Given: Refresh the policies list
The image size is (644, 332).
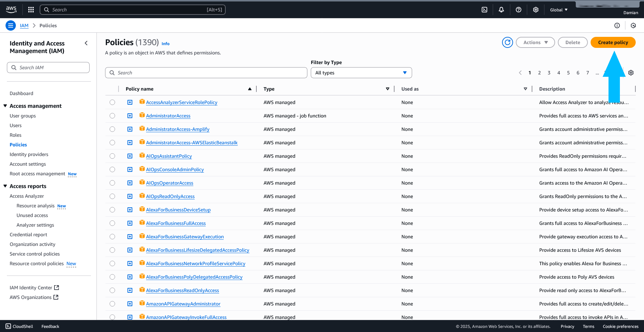Looking at the screenshot, I should [x=507, y=42].
